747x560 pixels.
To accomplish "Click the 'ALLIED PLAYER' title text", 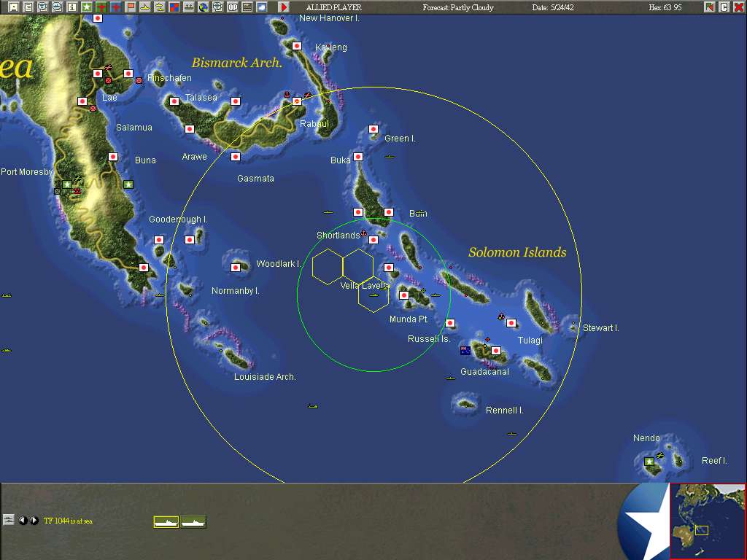I will pyautogui.click(x=334, y=7).
